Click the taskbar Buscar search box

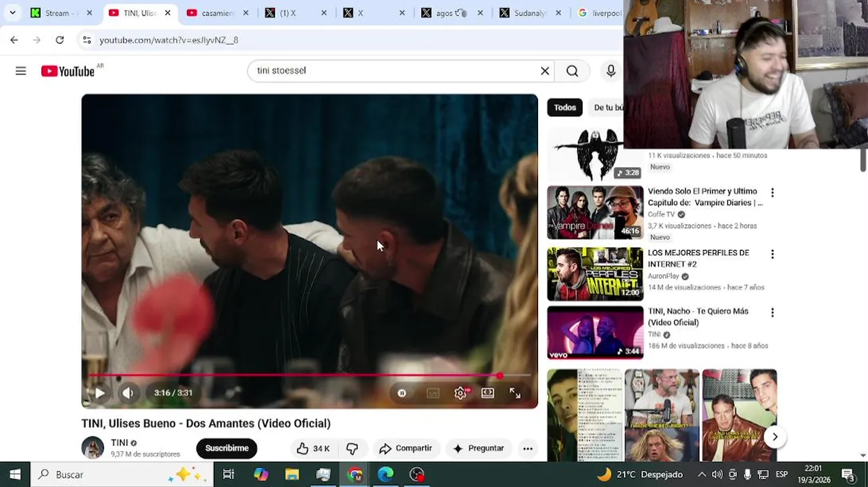click(x=122, y=474)
